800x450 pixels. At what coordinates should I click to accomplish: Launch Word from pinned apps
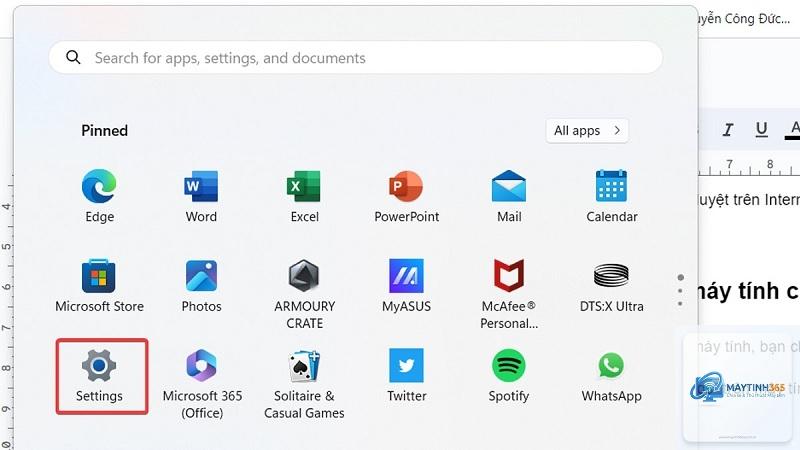tap(201, 196)
